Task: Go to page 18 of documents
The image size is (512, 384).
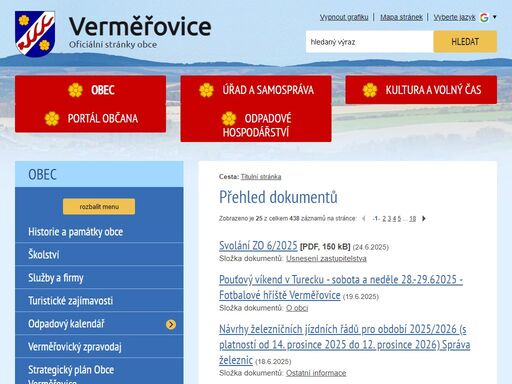Action: [x=413, y=219]
